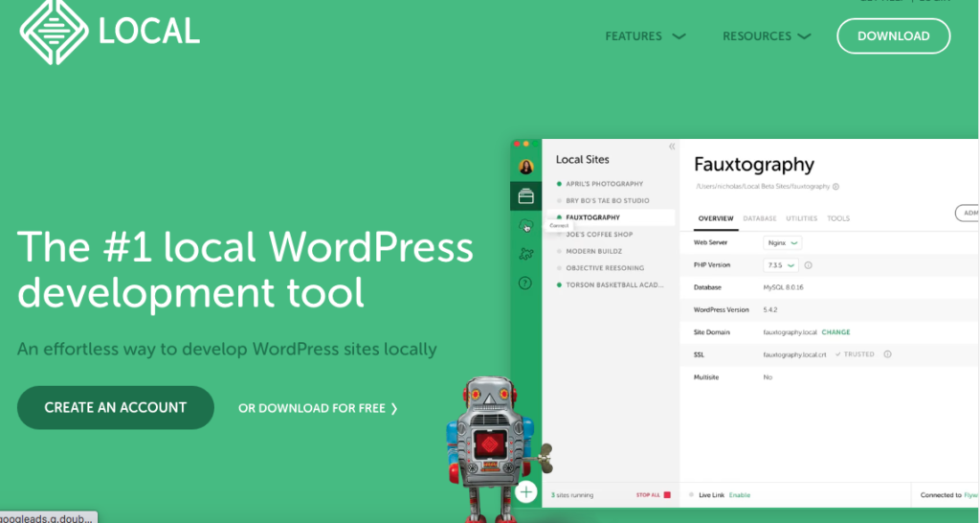Click the Stop All text

coord(648,495)
